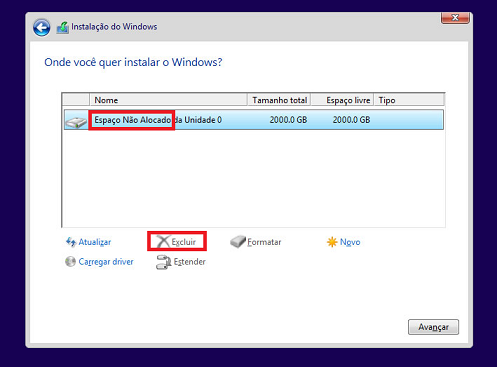Choose the Estender option
The width and height of the screenshot is (497, 367).
pyautogui.click(x=189, y=262)
